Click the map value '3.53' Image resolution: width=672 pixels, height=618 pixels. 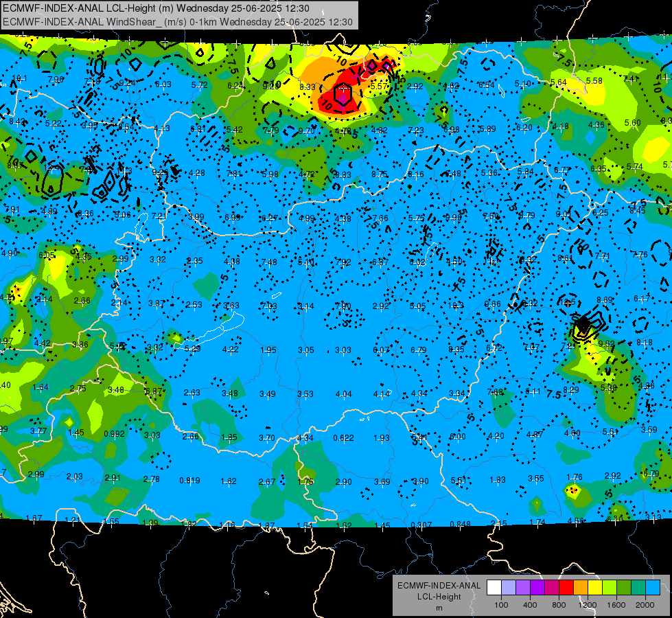click(305, 393)
